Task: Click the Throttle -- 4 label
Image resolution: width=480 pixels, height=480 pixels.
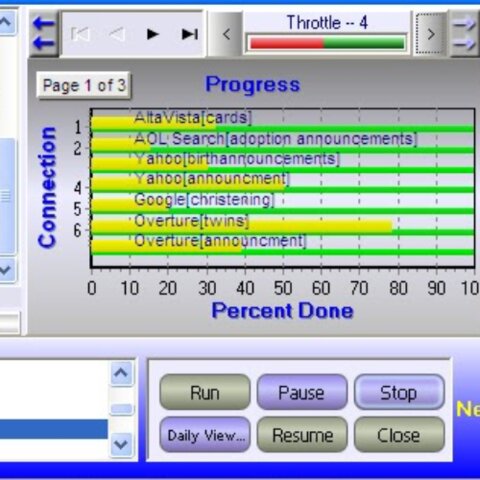Action: click(x=327, y=23)
